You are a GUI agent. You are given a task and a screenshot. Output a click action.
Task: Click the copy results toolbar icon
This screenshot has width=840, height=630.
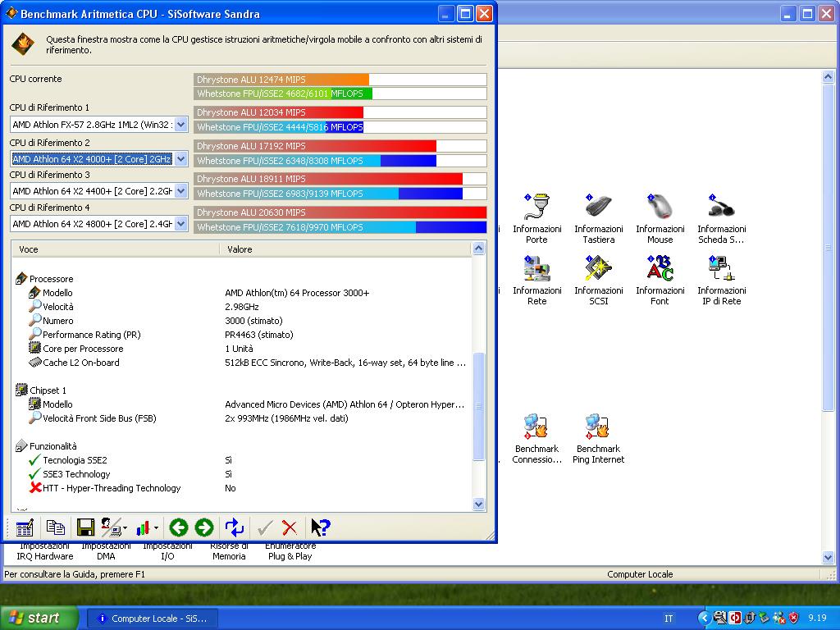tap(55, 528)
